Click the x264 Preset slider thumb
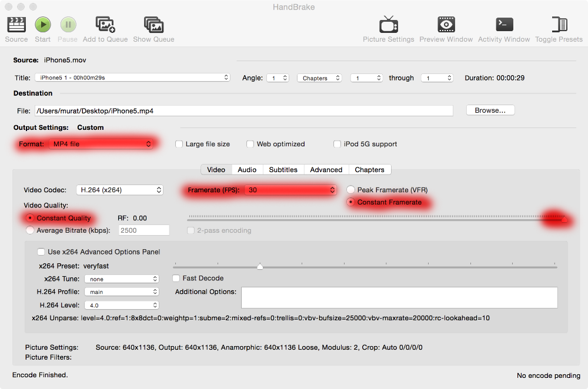Image resolution: width=588 pixels, height=389 pixels. [260, 266]
